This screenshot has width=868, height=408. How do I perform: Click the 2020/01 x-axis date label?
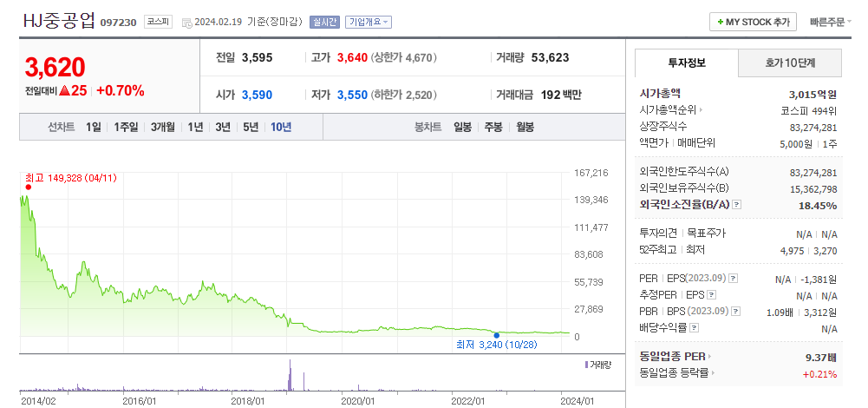click(358, 400)
